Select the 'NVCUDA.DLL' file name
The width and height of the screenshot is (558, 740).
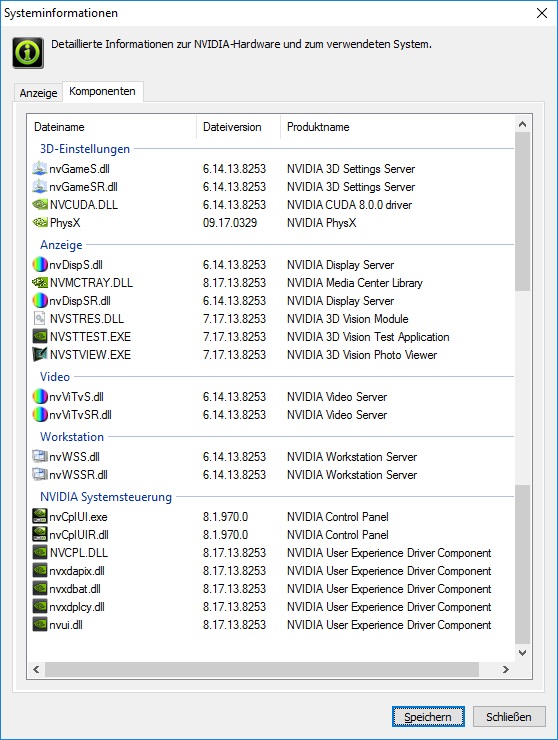tap(84, 205)
